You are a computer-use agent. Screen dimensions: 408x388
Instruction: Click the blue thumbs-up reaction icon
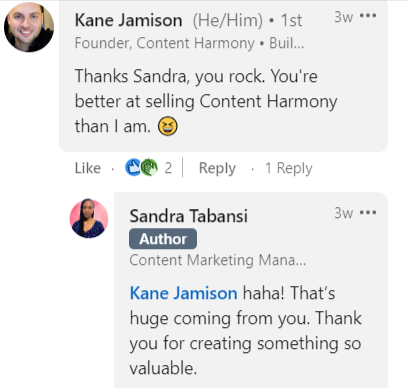133,167
